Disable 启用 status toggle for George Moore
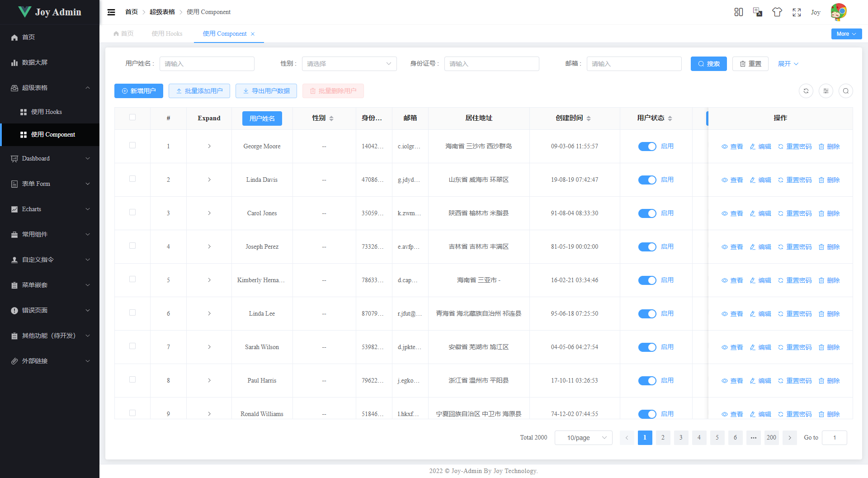 coord(647,146)
